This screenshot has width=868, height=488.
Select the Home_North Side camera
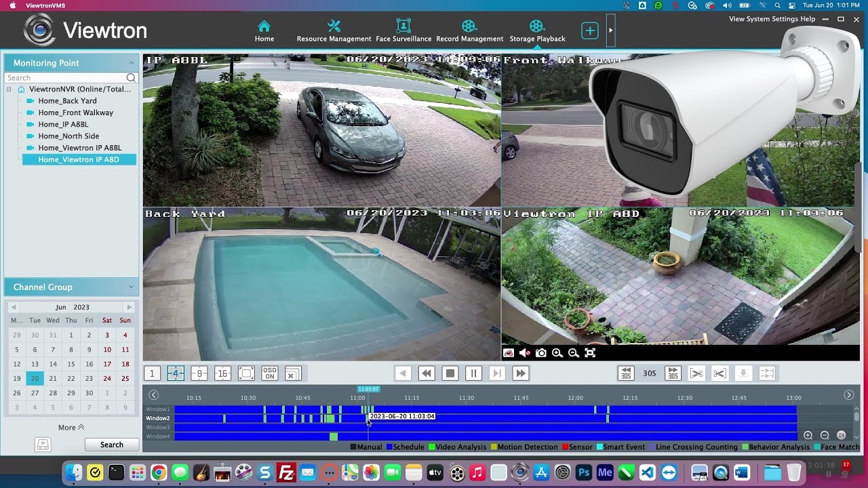click(68, 136)
